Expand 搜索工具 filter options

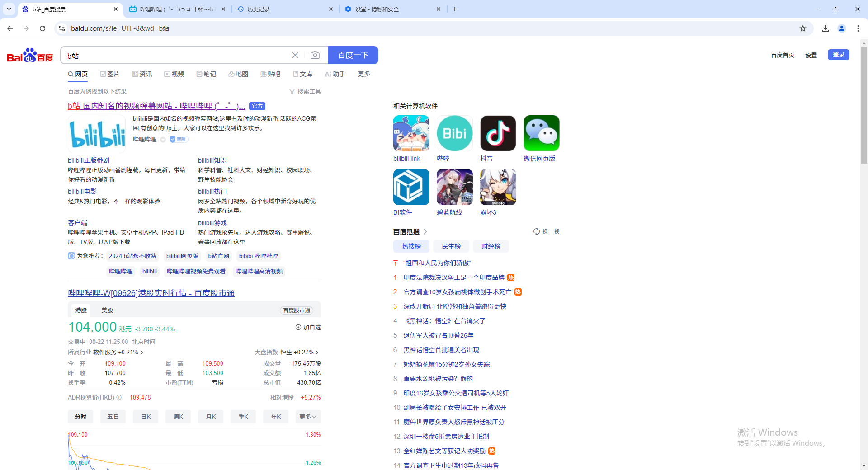pyautogui.click(x=305, y=91)
